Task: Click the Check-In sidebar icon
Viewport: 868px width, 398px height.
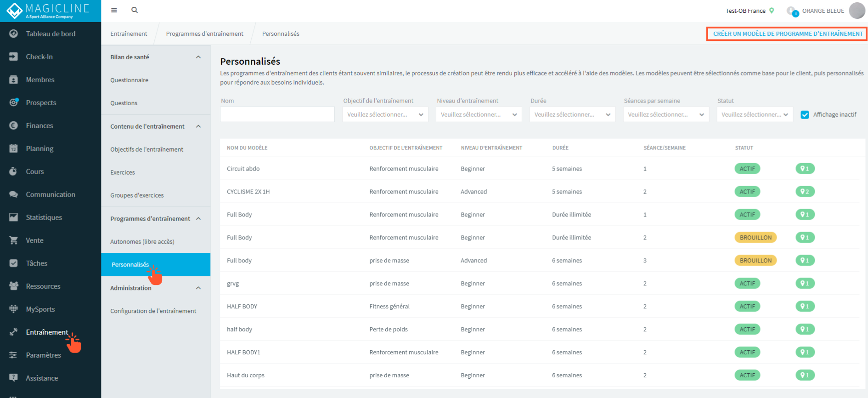Action: pyautogui.click(x=14, y=57)
